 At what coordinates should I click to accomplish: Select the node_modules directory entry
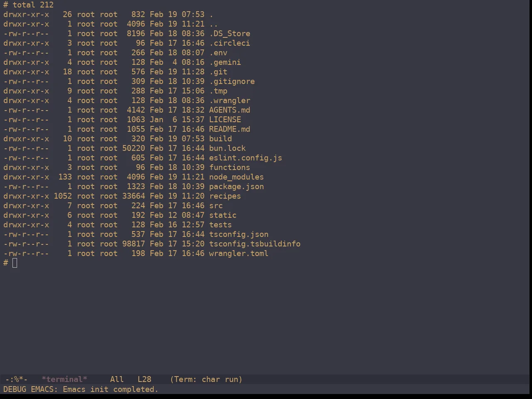(236, 177)
